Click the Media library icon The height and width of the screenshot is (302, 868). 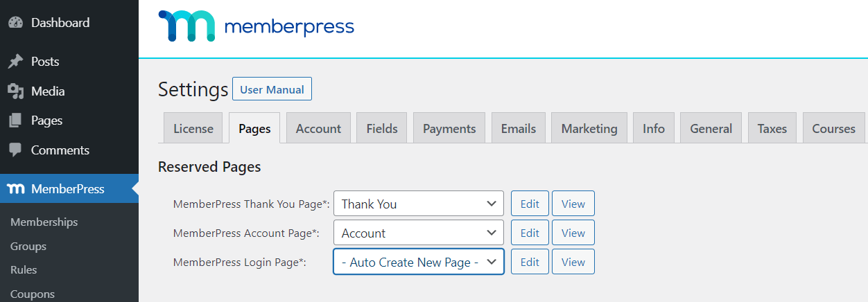click(x=15, y=91)
